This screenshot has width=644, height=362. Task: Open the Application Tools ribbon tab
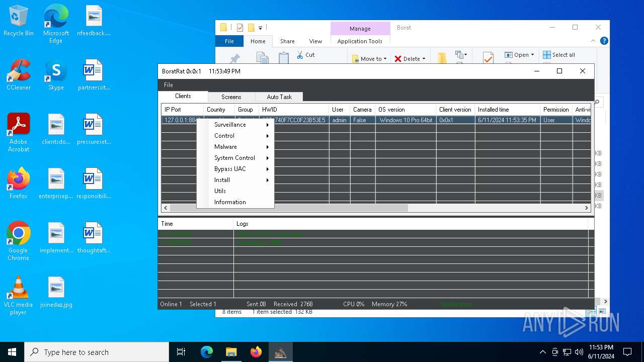[x=360, y=41]
